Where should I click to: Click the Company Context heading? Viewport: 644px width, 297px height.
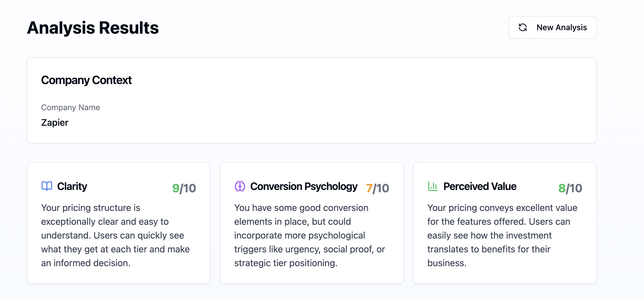(86, 80)
